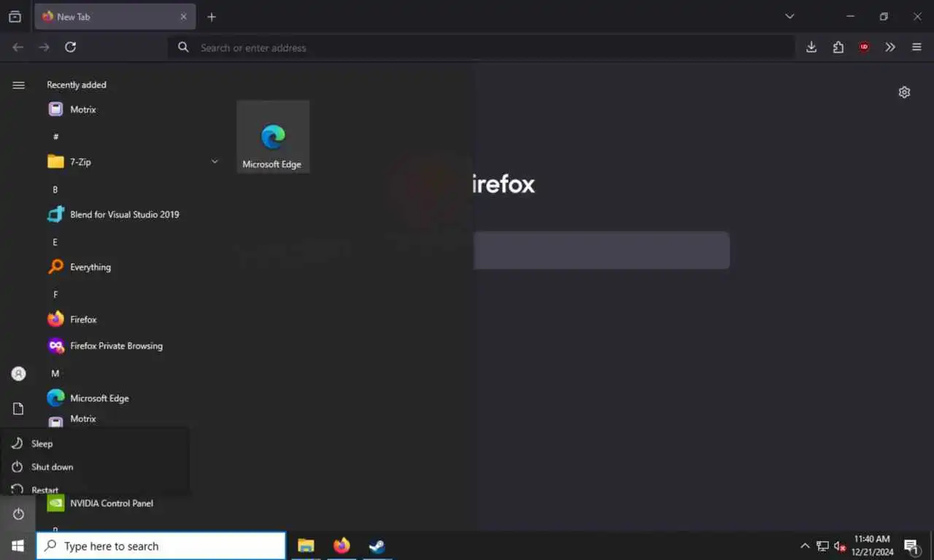Viewport: 934px width, 560px height.
Task: Close the New Tab tab
Action: pyautogui.click(x=183, y=17)
